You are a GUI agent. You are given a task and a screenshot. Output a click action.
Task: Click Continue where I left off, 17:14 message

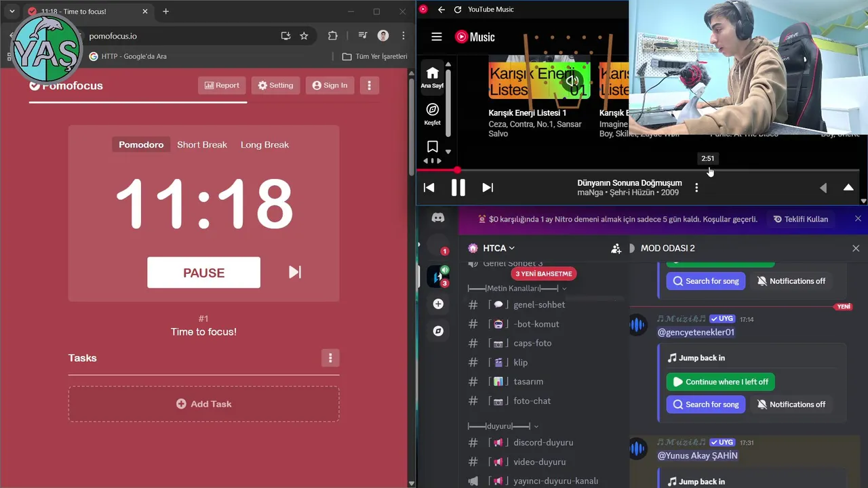point(720,382)
